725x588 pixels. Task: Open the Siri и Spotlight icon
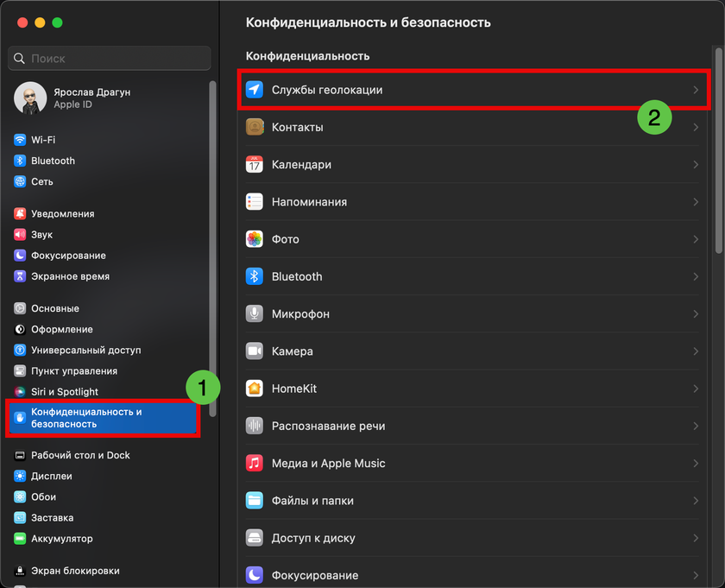[20, 392]
